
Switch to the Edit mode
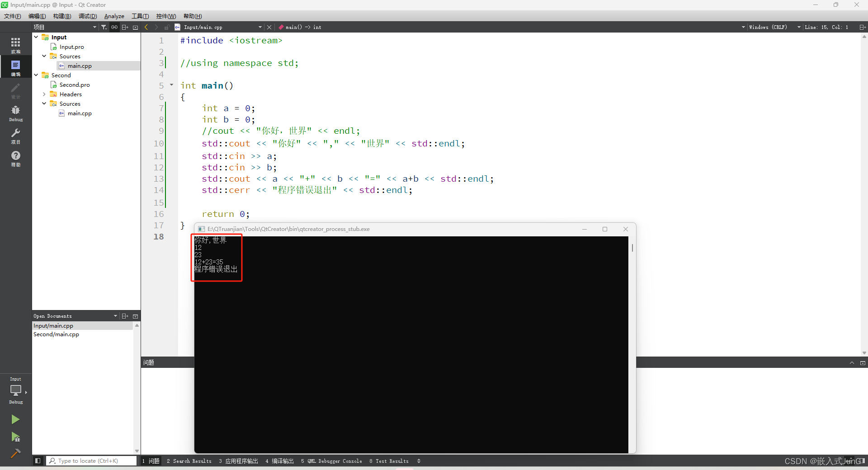pos(16,67)
